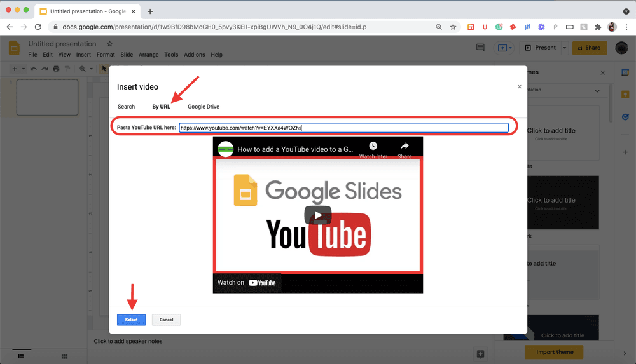Choose the light 'Click to add title' theme

coord(563,134)
